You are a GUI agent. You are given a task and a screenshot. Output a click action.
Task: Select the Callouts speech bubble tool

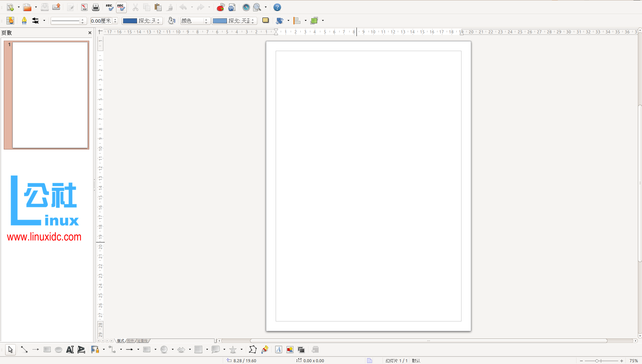216,350
